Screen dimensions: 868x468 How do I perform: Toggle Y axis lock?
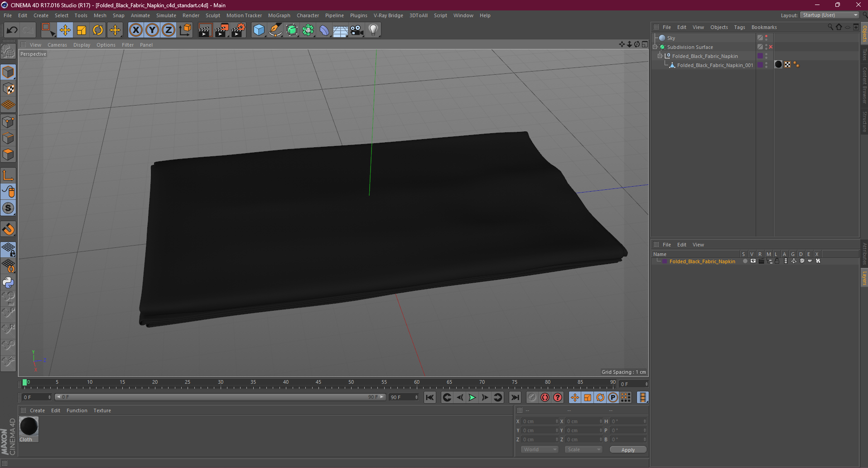click(152, 30)
